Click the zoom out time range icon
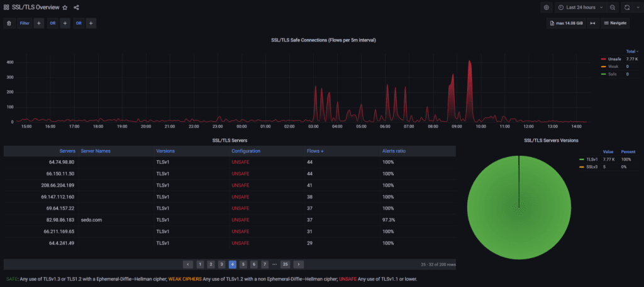Image resolution: width=644 pixels, height=287 pixels. point(612,8)
